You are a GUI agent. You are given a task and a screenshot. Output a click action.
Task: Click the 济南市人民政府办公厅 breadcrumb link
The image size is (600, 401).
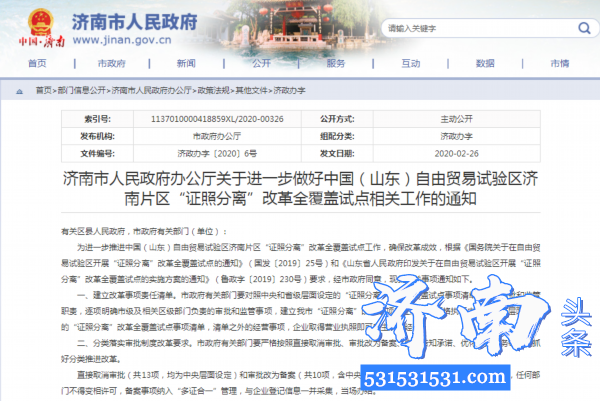pyautogui.click(x=152, y=90)
